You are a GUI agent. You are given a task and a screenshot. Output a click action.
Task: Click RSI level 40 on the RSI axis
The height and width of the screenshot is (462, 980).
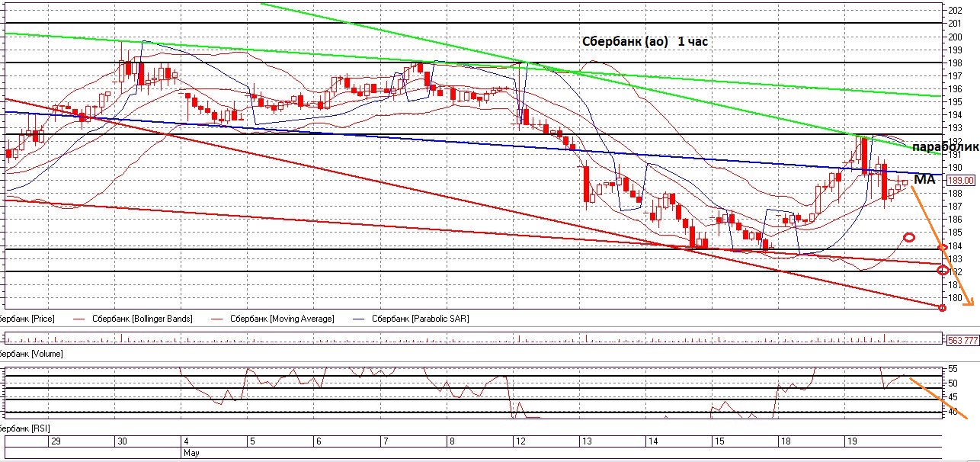click(x=953, y=412)
